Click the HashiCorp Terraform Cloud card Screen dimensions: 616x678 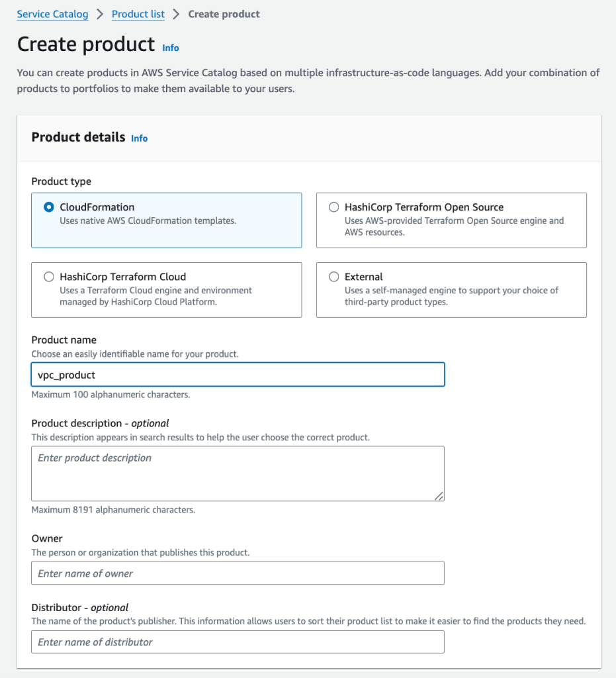(x=166, y=289)
